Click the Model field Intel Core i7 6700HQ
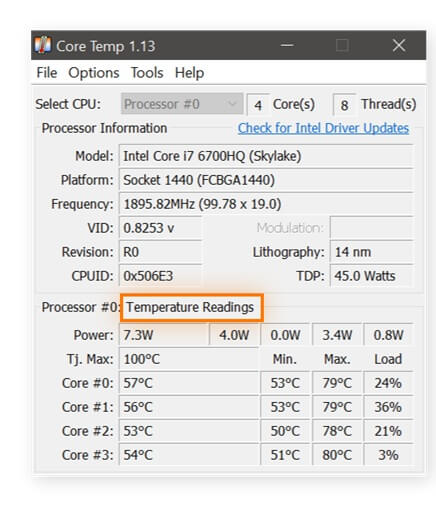The height and width of the screenshot is (506, 436). click(266, 156)
